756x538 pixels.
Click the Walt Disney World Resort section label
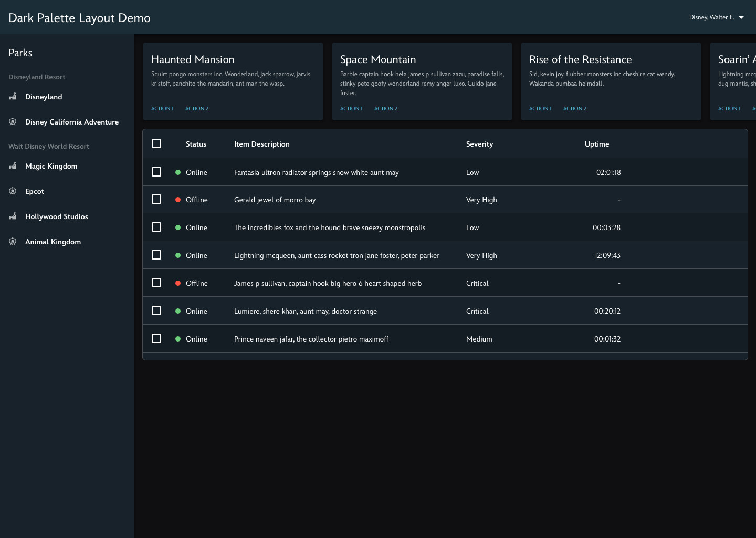[49, 146]
